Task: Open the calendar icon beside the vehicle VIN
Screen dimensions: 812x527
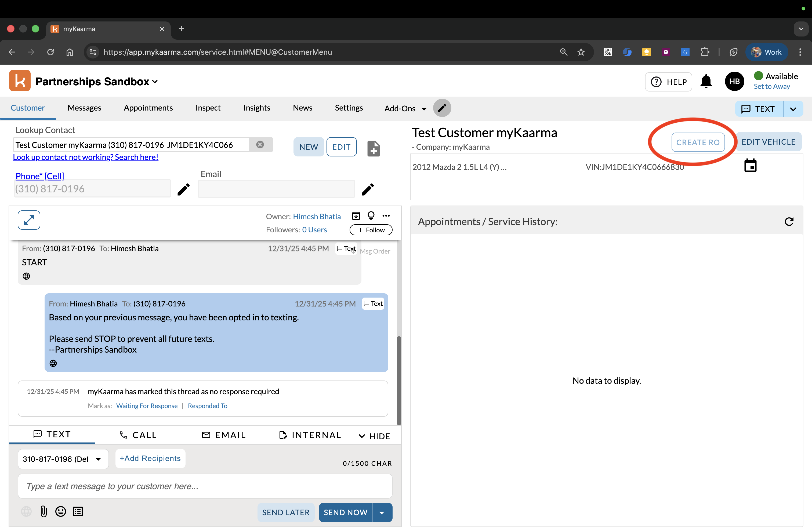Action: (x=751, y=165)
